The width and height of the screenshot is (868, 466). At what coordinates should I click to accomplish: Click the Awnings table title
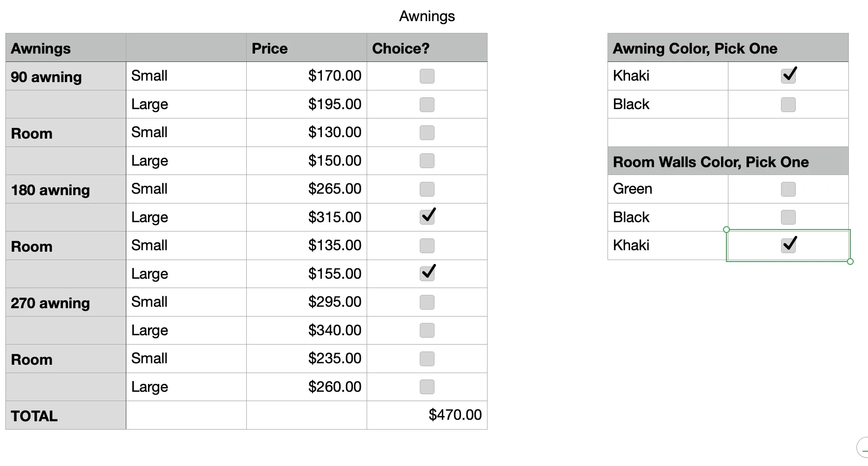coord(427,16)
